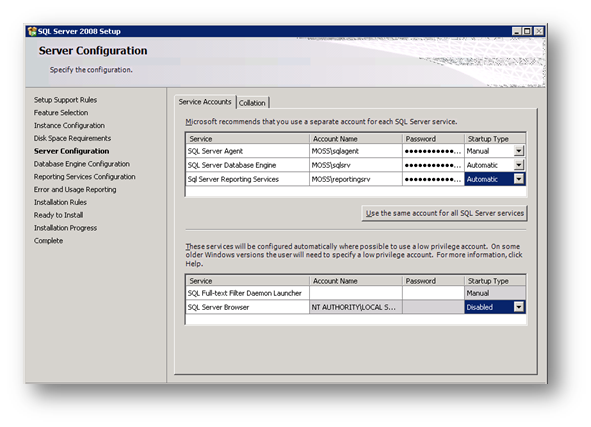
Task: Go to the Disk Space Requirements step
Action: [x=72, y=138]
